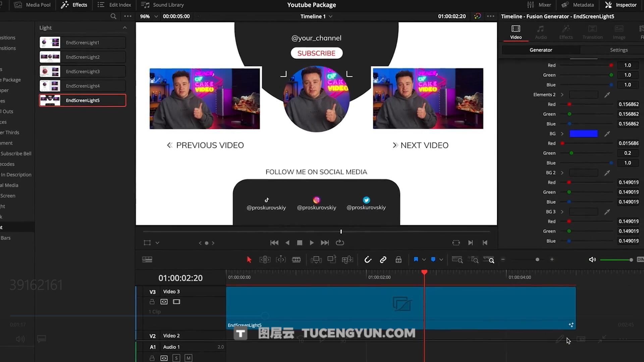
Task: Lock the Video 3 track
Action: [x=152, y=302]
